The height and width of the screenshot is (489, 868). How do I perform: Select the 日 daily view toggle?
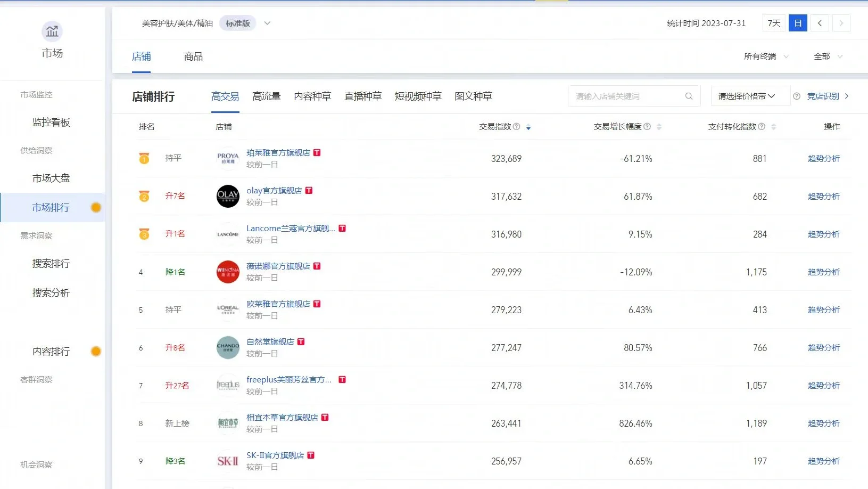(x=798, y=23)
